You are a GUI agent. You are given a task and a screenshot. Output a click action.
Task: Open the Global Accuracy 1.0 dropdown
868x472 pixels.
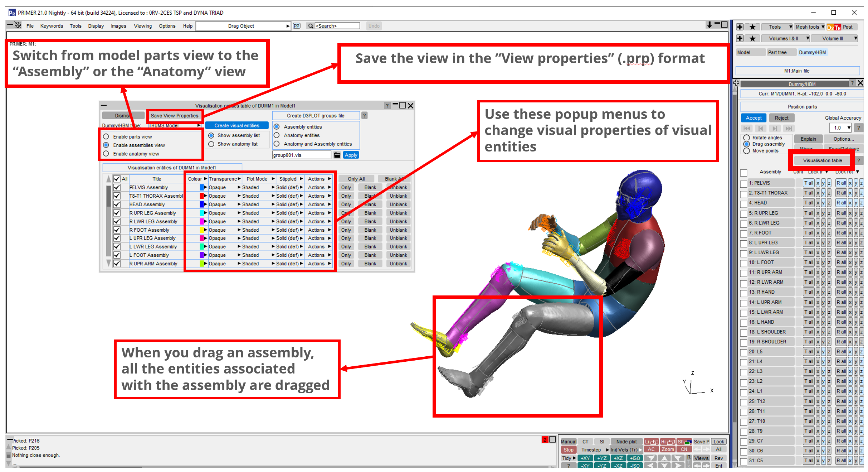tap(840, 128)
